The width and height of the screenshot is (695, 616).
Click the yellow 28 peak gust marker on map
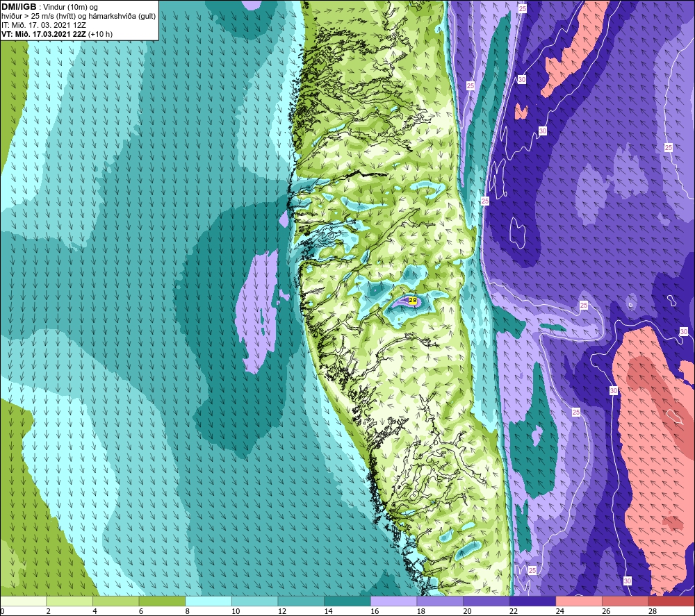coord(413,301)
